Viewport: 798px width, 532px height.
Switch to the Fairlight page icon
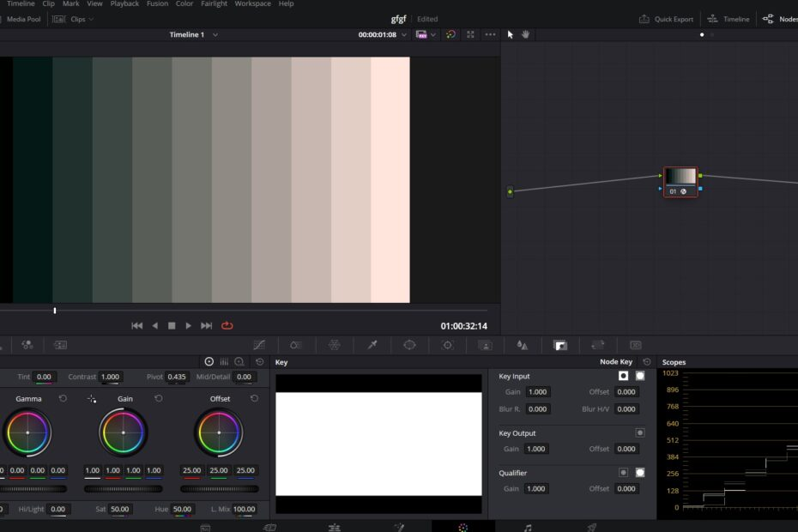(x=528, y=527)
